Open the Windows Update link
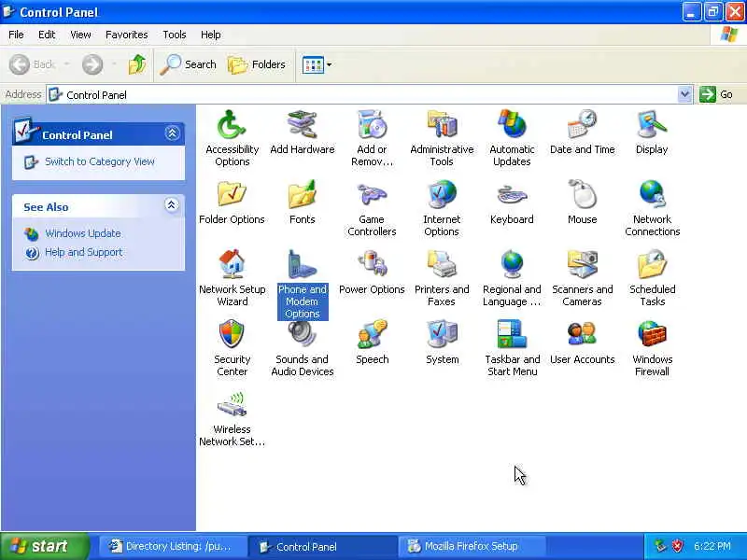 coord(83,233)
